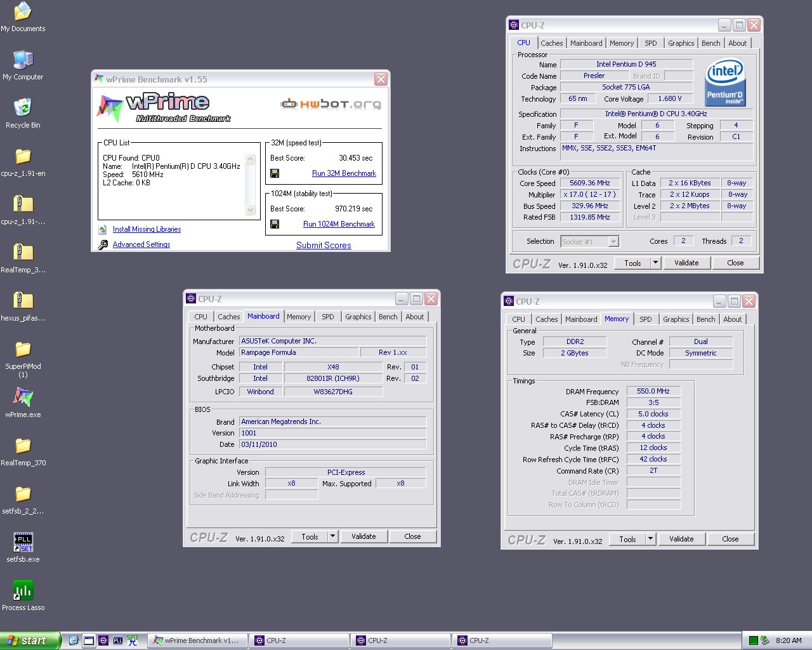Select the RealTemp_3 zip archive icon

pos(23,253)
